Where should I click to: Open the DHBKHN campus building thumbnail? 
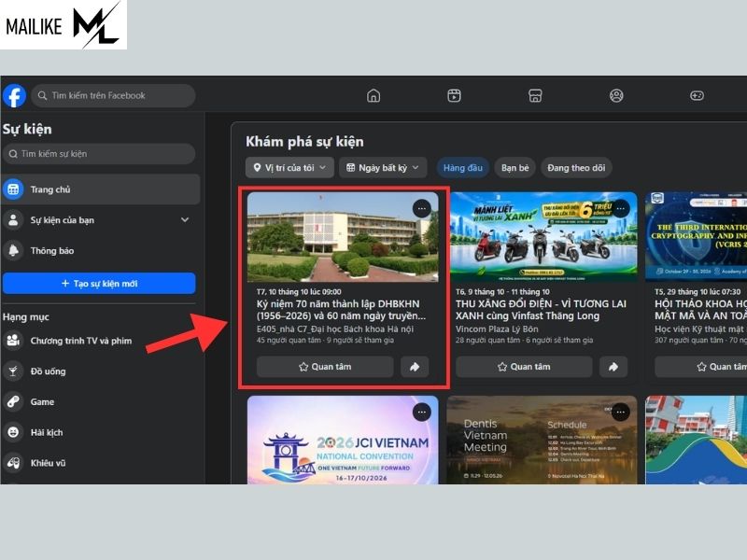click(x=343, y=237)
